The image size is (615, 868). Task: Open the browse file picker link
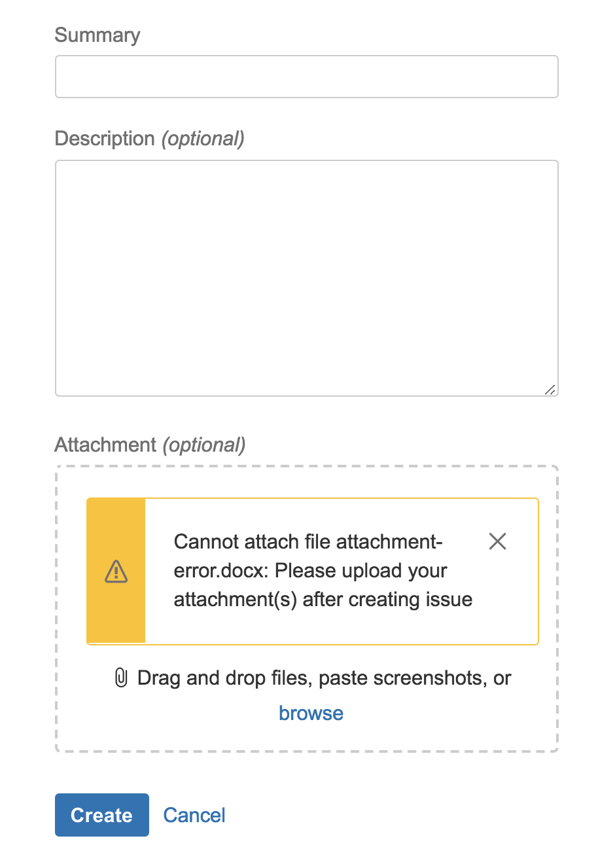pyautogui.click(x=311, y=713)
